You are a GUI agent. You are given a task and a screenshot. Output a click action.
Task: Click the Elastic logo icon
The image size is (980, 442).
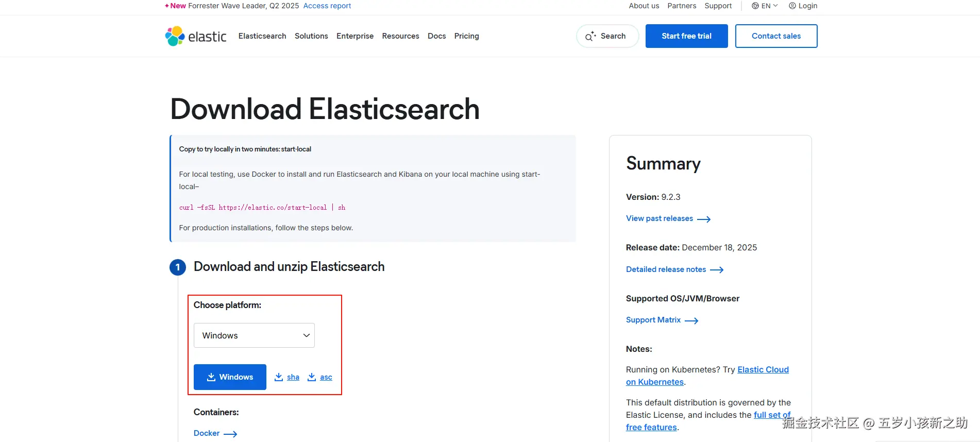pyautogui.click(x=175, y=36)
